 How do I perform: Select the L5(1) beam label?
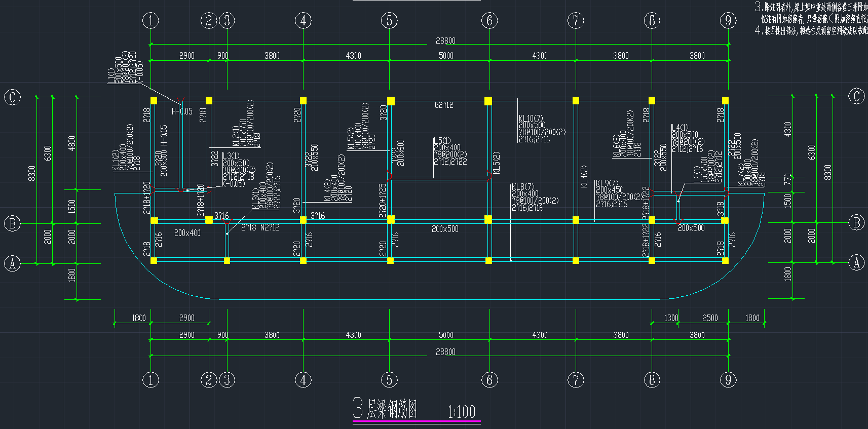pos(442,141)
